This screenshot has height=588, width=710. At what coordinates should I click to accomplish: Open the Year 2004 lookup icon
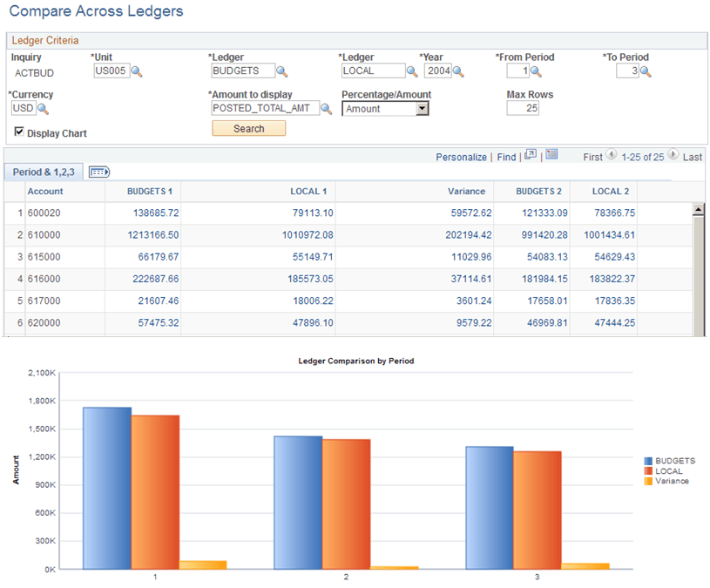point(459,71)
